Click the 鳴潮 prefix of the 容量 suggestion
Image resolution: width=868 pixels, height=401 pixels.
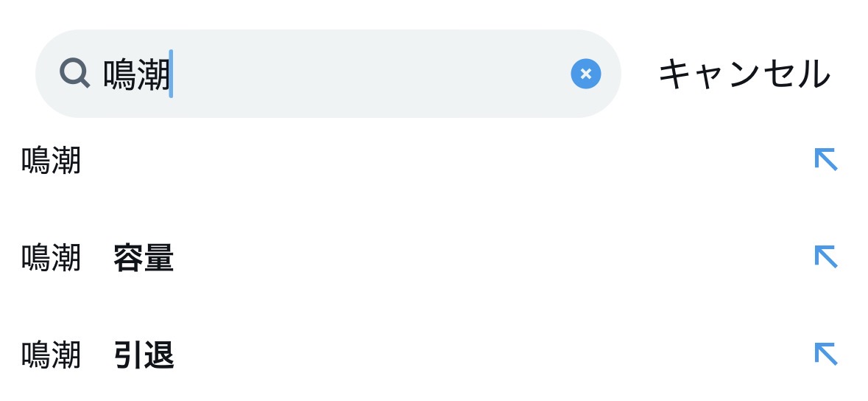click(51, 259)
